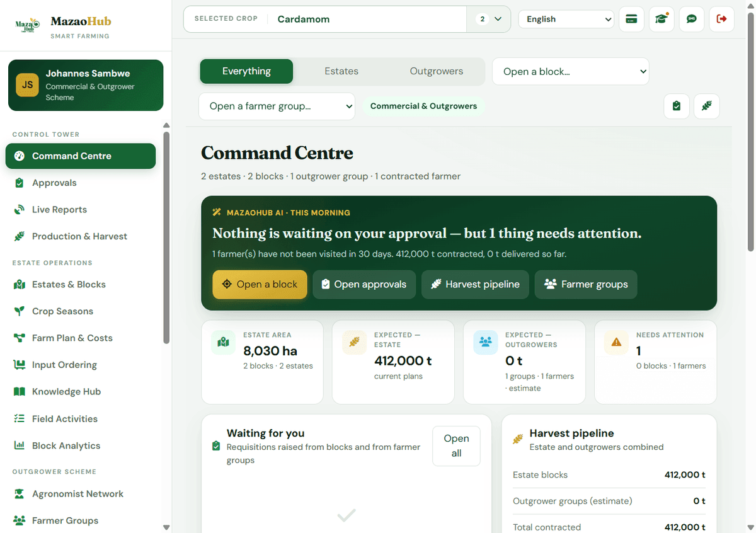Click the Outgrower groups (estimate) row
The height and width of the screenshot is (533, 756).
pos(609,501)
